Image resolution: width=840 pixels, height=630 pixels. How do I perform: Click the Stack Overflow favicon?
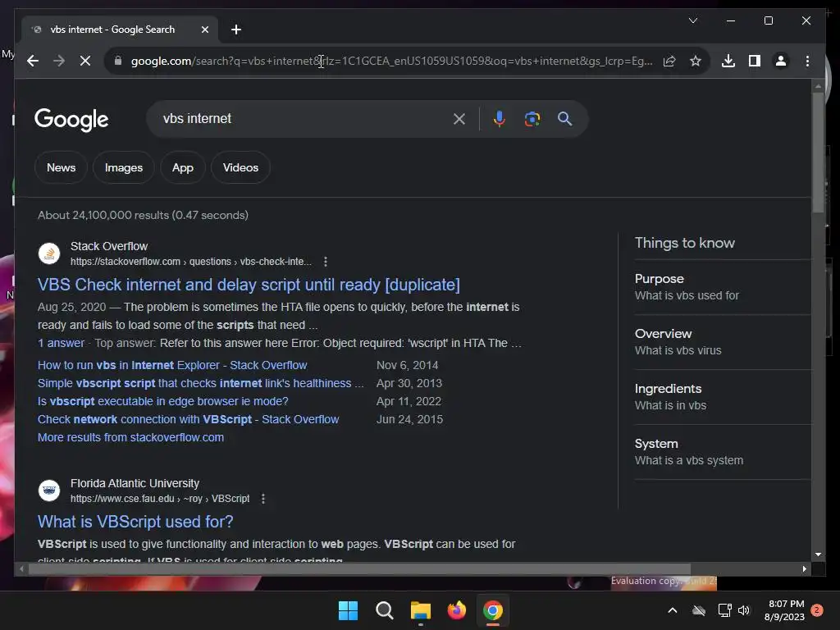[49, 253]
